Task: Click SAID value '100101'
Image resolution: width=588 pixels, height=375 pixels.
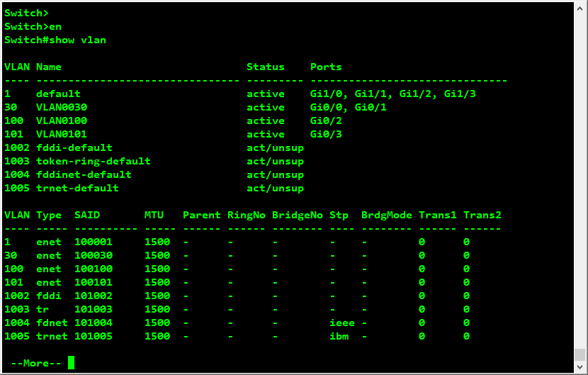Action: tap(94, 283)
